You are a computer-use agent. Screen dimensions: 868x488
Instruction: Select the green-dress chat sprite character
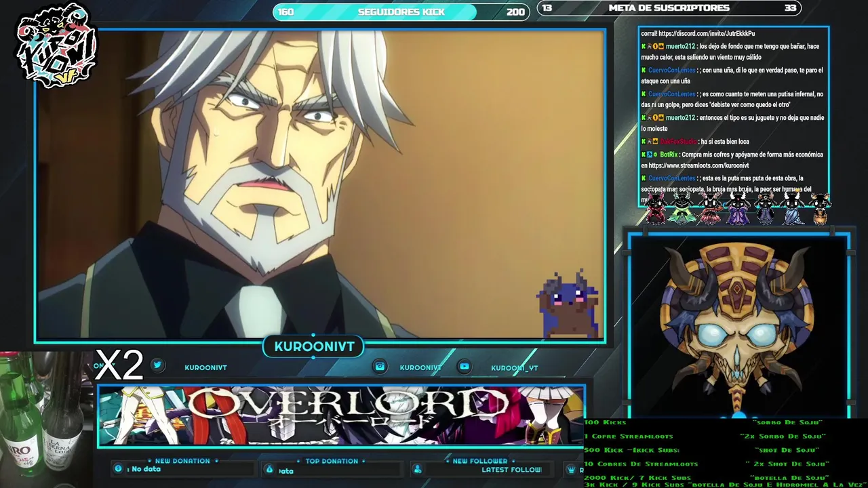pyautogui.click(x=682, y=208)
